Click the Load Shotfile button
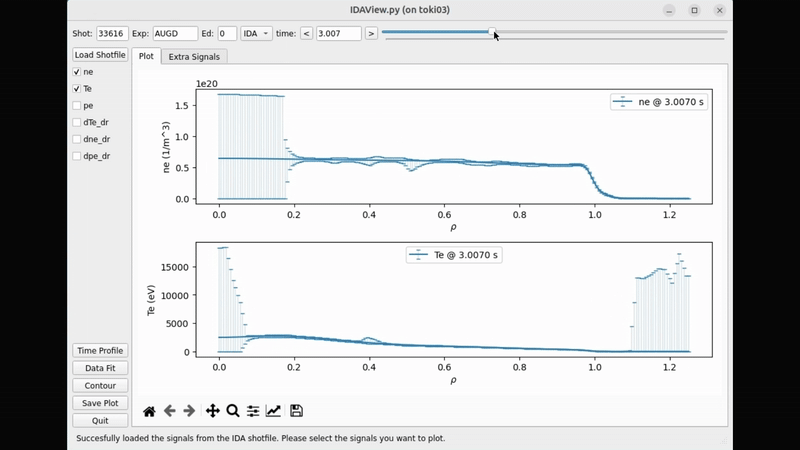The image size is (800, 450). (x=100, y=55)
